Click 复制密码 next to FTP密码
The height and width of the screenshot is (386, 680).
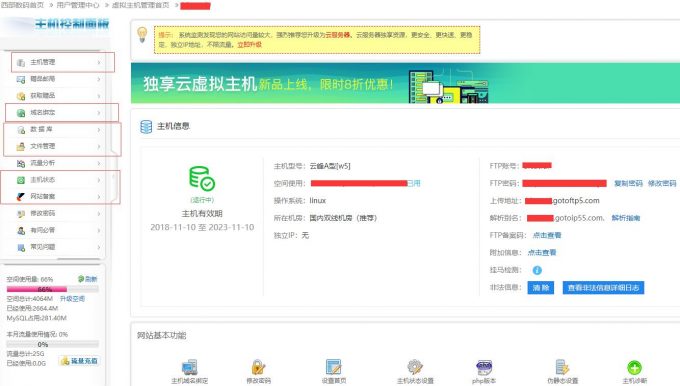pyautogui.click(x=628, y=183)
